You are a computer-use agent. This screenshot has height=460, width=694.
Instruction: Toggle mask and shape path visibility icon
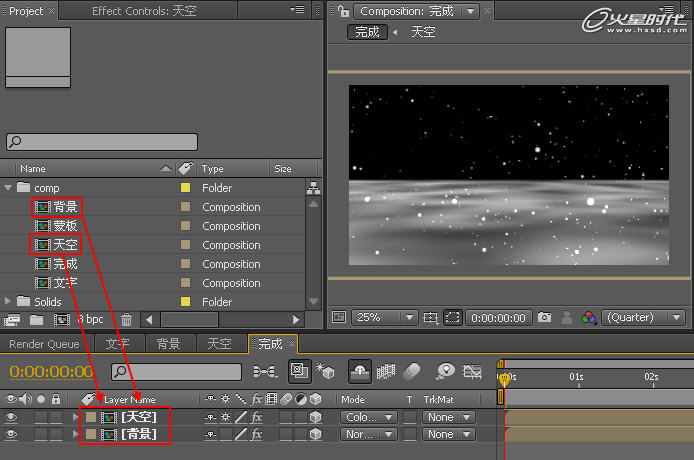452,317
